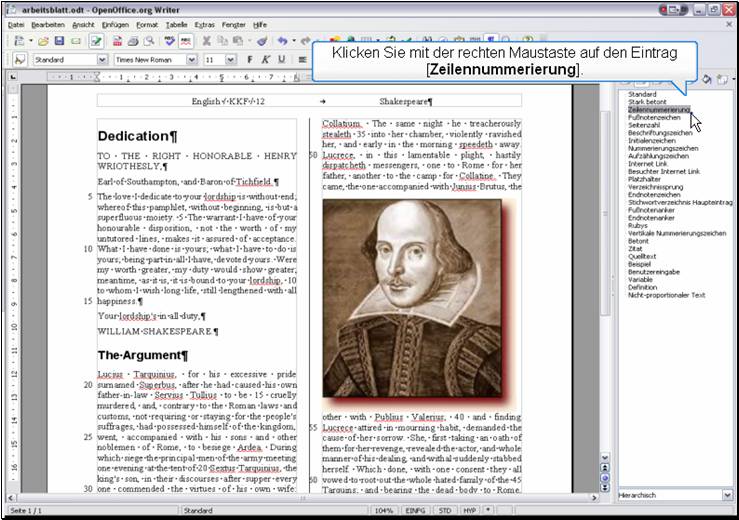
Task: Click the Undo arrow icon
Action: tap(282, 41)
